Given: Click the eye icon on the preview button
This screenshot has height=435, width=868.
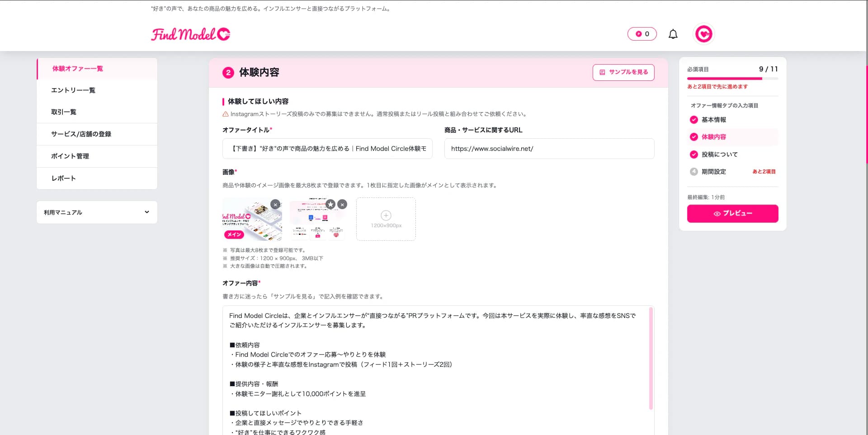Looking at the screenshot, I should pos(717,214).
